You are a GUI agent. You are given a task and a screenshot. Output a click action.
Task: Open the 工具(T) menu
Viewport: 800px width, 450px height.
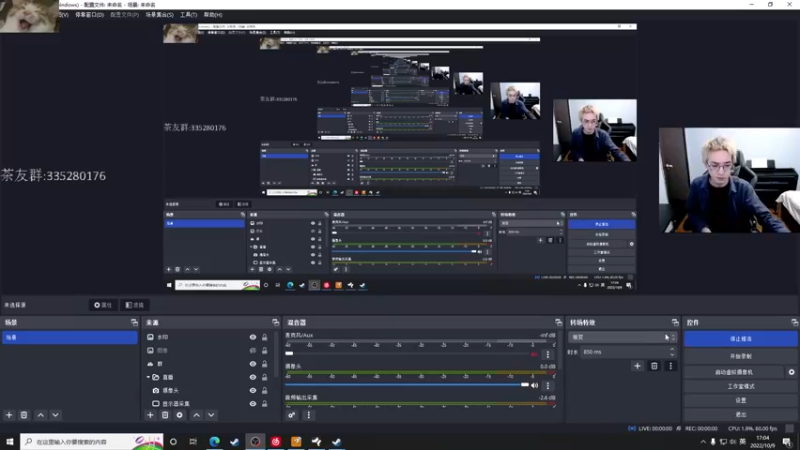pos(188,15)
